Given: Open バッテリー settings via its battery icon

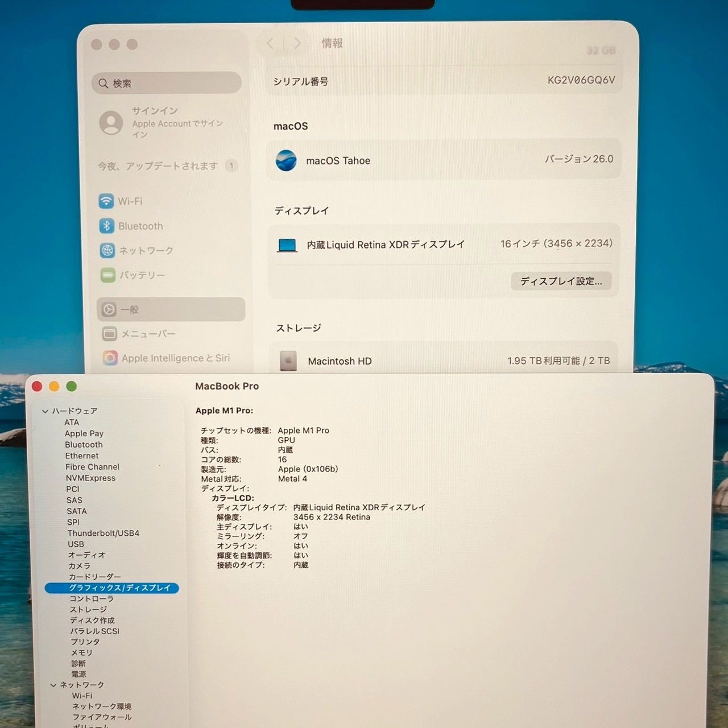Looking at the screenshot, I should 107,275.
